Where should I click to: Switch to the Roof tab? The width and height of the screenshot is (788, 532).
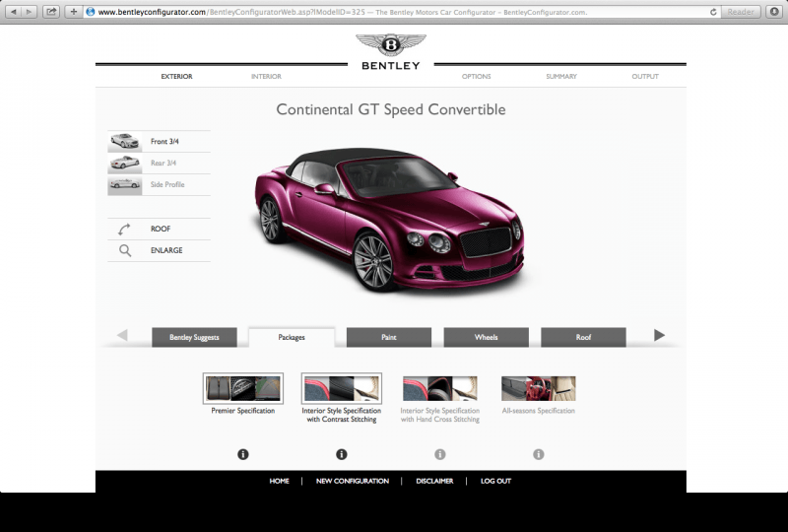pos(583,337)
